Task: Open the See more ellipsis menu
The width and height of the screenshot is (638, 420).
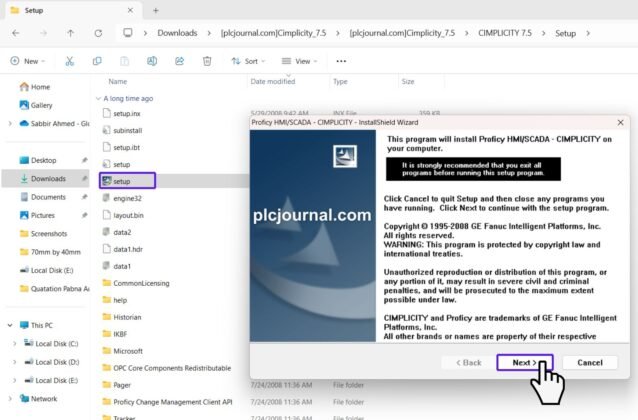Action: tap(341, 61)
